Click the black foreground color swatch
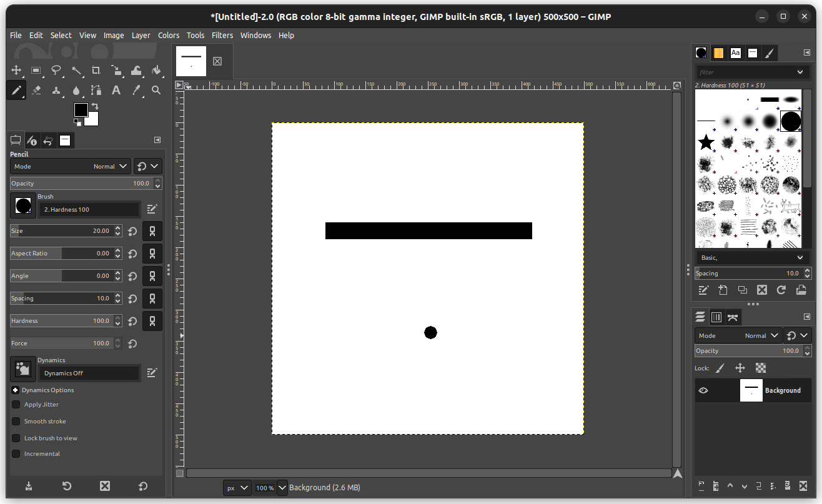The width and height of the screenshot is (822, 504). (81, 110)
